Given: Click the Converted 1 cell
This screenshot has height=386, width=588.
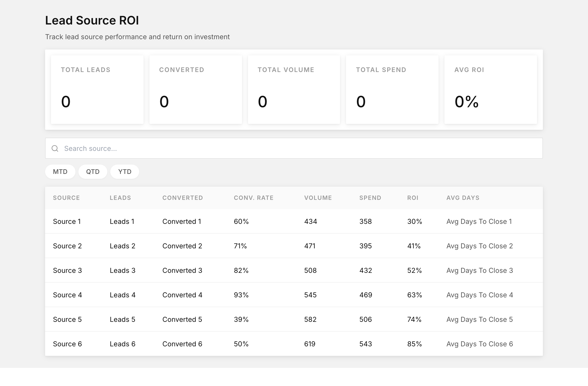Looking at the screenshot, I should point(182,221).
